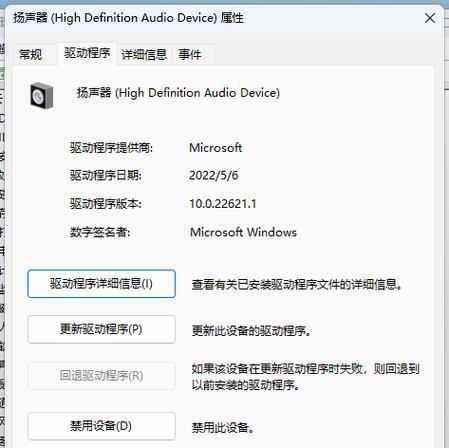Click the 驱动程序版本 label
Viewport: 449px width, 448px height.
[x=106, y=204]
